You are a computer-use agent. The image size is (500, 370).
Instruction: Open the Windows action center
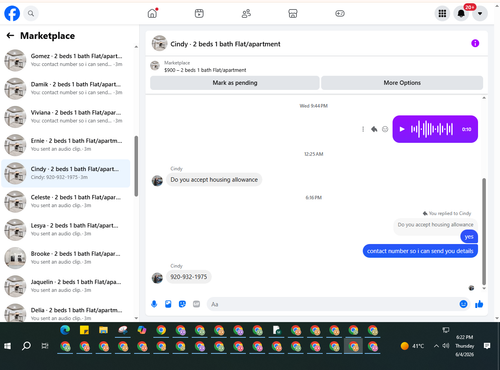[487, 346]
